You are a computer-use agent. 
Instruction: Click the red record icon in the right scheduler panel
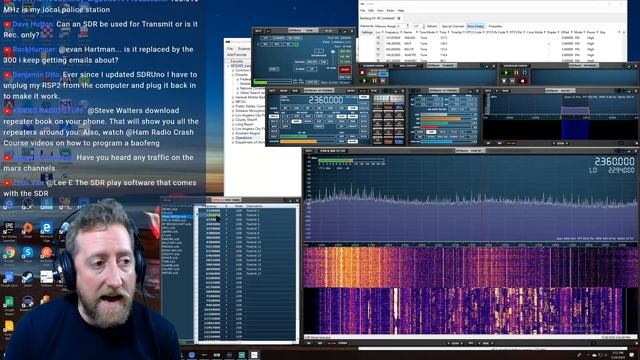coord(522,81)
